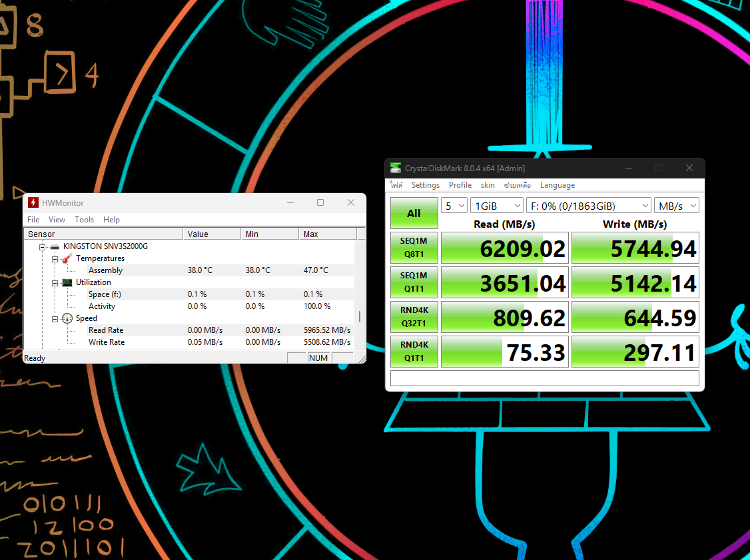750x560 pixels.
Task: Click the empty comment field in CrystalDiskMark
Action: pos(544,378)
